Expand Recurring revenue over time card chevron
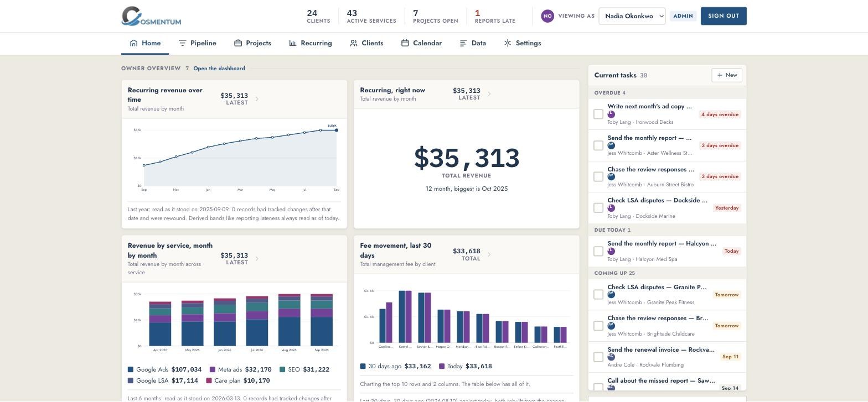The height and width of the screenshot is (402, 868). tap(257, 100)
